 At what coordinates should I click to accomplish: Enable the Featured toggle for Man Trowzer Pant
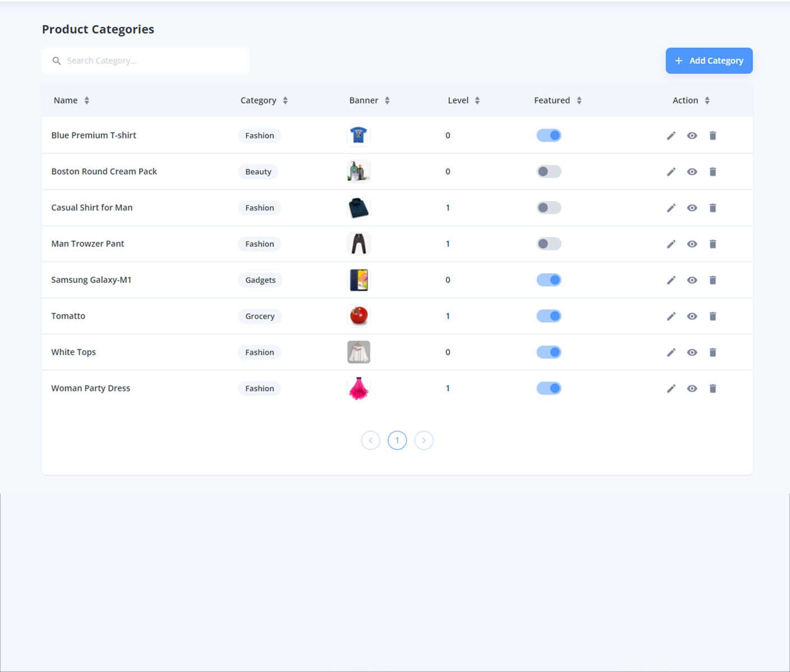click(549, 244)
